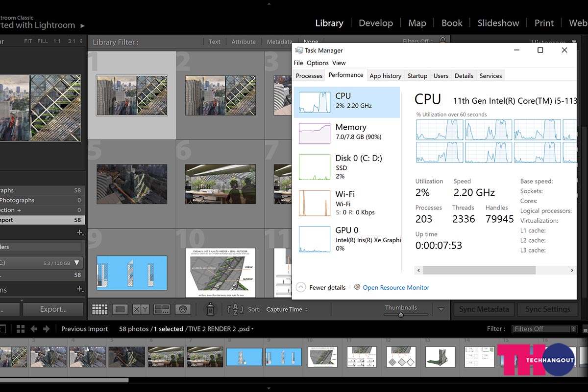This screenshot has width=588, height=392.
Task: Switch to the App history tab
Action: point(386,76)
